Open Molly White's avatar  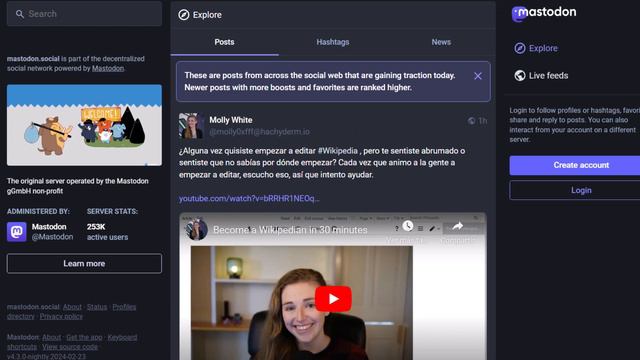(x=191, y=126)
